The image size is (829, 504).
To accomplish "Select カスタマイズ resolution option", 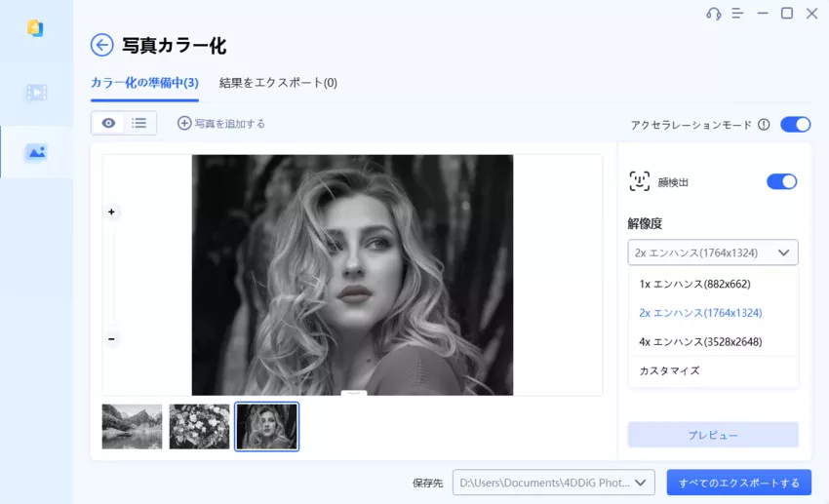I will point(713,370).
